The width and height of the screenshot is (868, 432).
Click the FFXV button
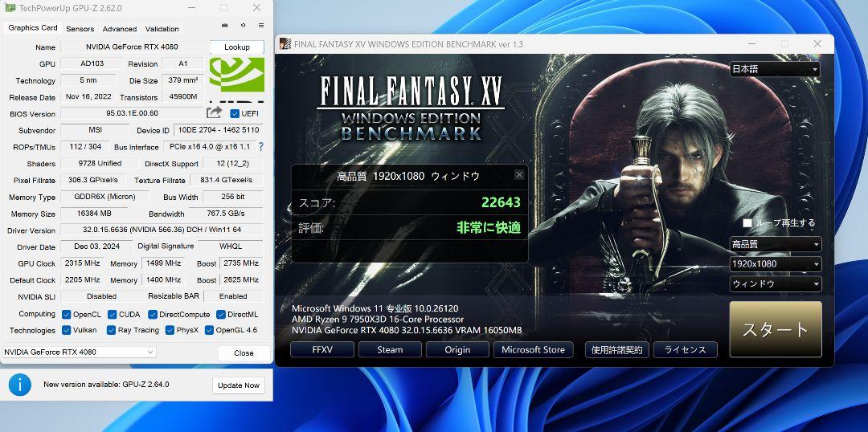pos(322,349)
